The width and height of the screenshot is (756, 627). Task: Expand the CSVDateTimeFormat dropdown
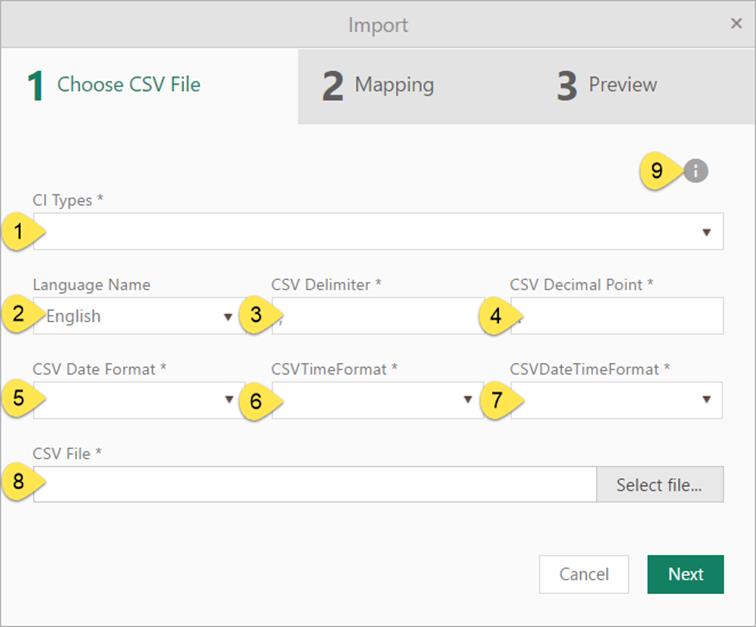706,400
